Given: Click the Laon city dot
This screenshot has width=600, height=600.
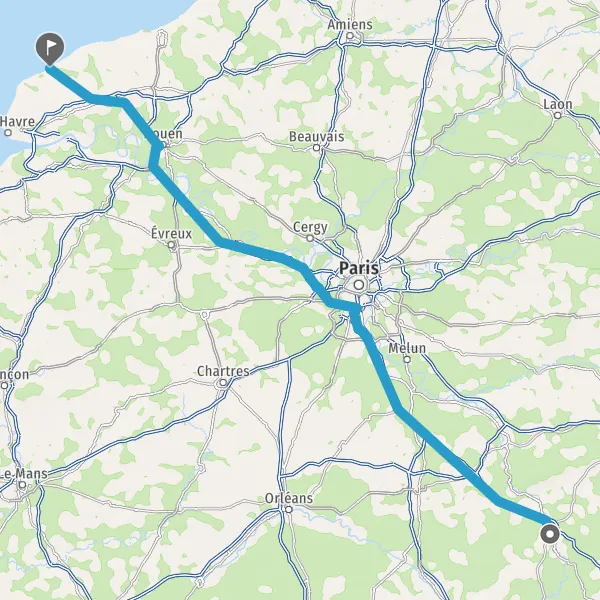Looking at the screenshot, I should click(558, 115).
